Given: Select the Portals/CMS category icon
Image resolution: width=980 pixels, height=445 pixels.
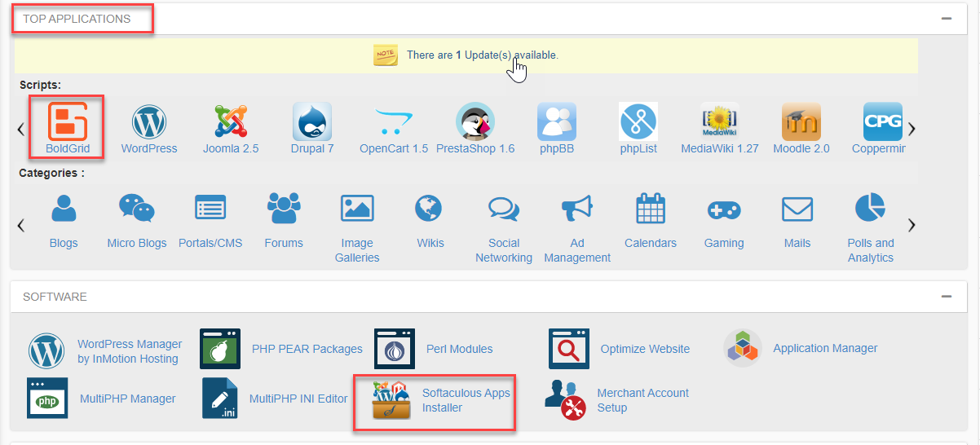Looking at the screenshot, I should click(x=210, y=209).
